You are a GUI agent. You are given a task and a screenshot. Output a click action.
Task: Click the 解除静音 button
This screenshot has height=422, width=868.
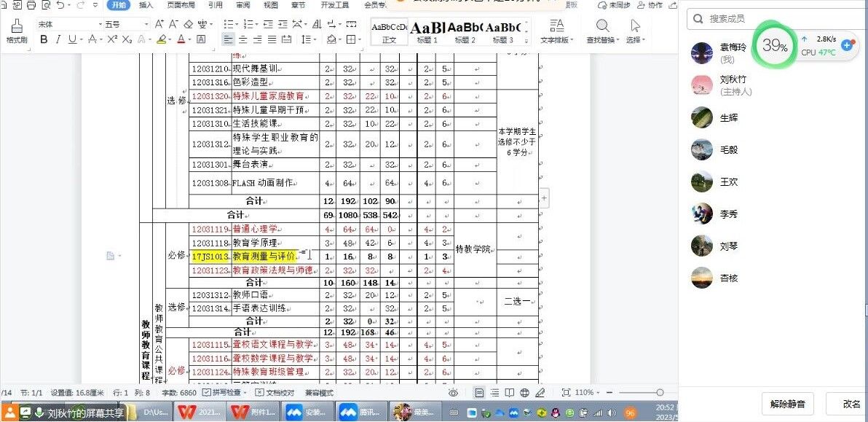click(787, 403)
